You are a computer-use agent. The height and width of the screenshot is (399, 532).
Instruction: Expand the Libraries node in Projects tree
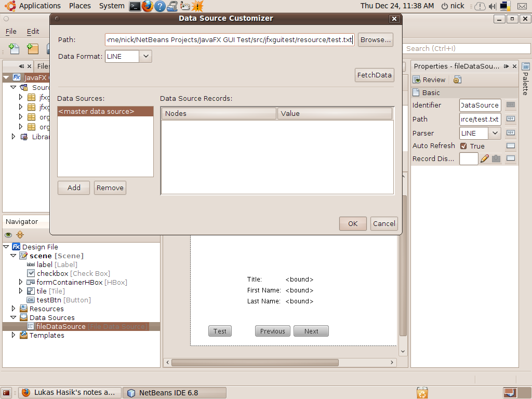click(x=13, y=137)
